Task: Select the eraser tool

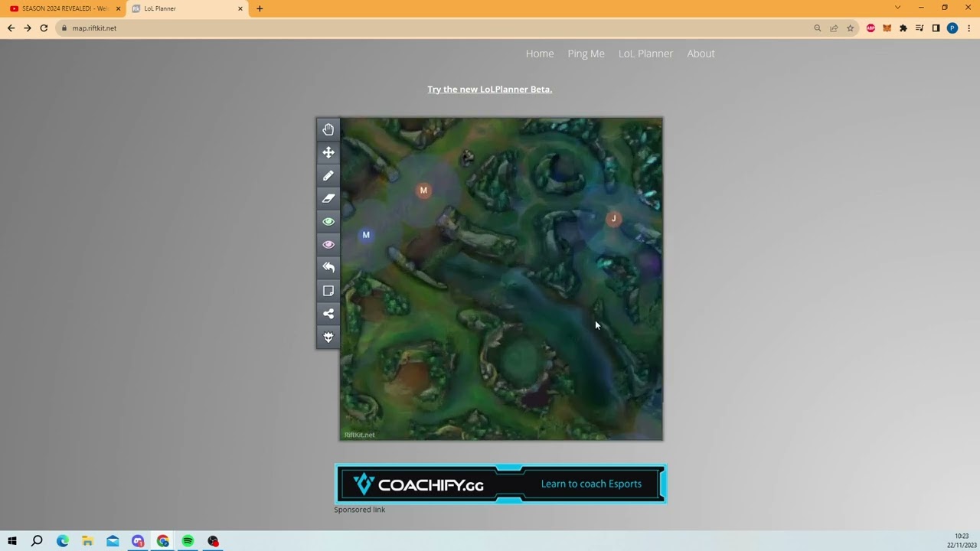Action: click(x=328, y=198)
